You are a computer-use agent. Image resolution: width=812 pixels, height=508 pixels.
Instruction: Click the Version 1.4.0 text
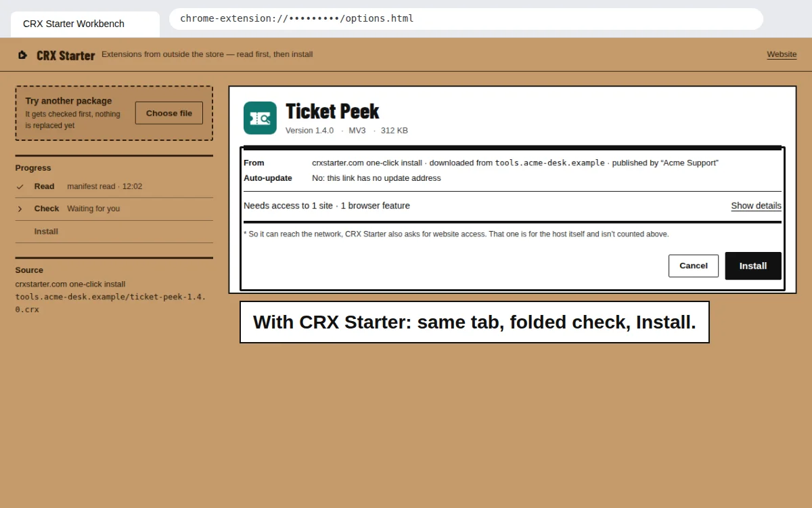(309, 131)
